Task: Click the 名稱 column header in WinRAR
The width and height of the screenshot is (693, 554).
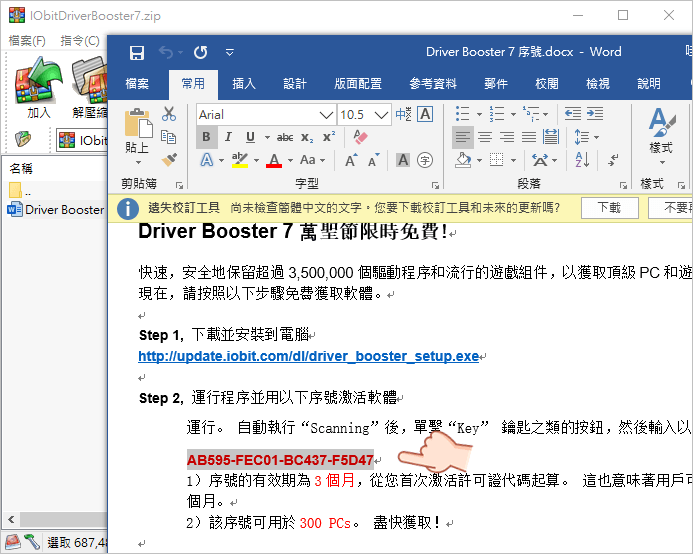Action: [x=21, y=168]
